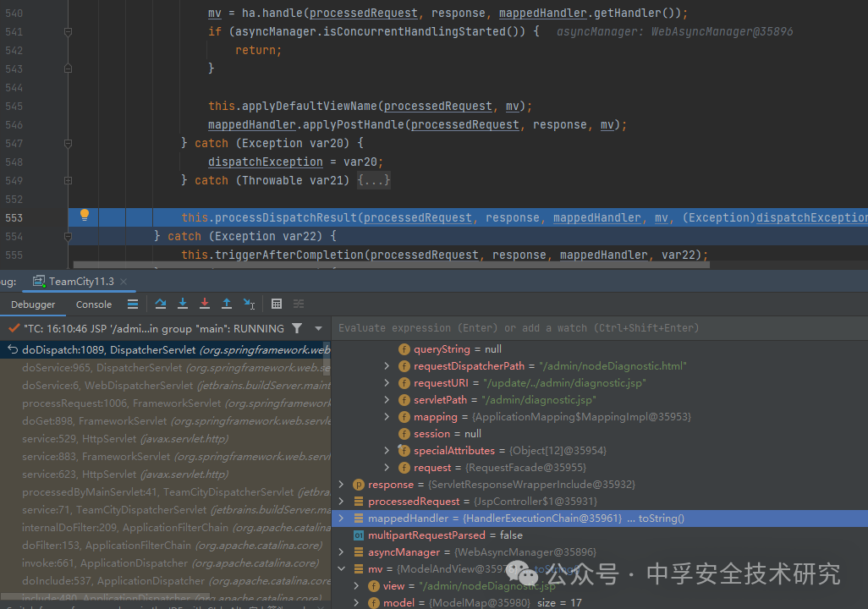Click the light bulb on line 553

pos(84,216)
